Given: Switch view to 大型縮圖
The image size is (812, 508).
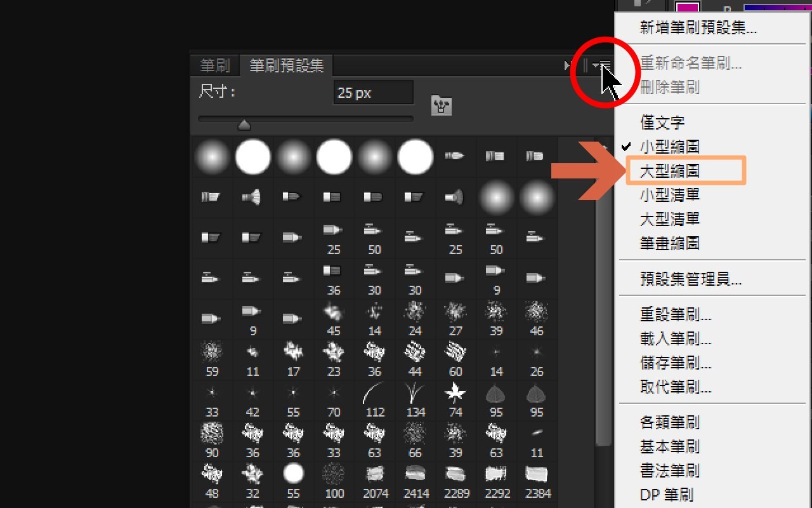Looking at the screenshot, I should tap(670, 171).
